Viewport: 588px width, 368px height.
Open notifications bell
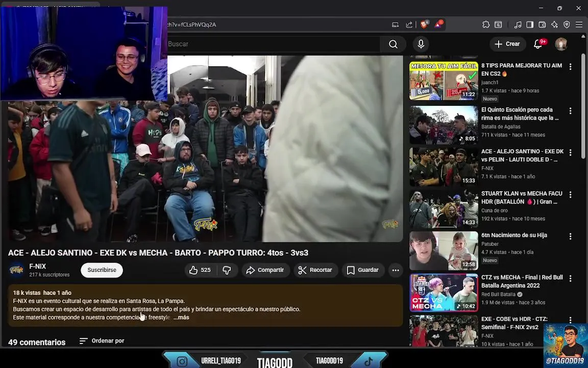(x=538, y=44)
